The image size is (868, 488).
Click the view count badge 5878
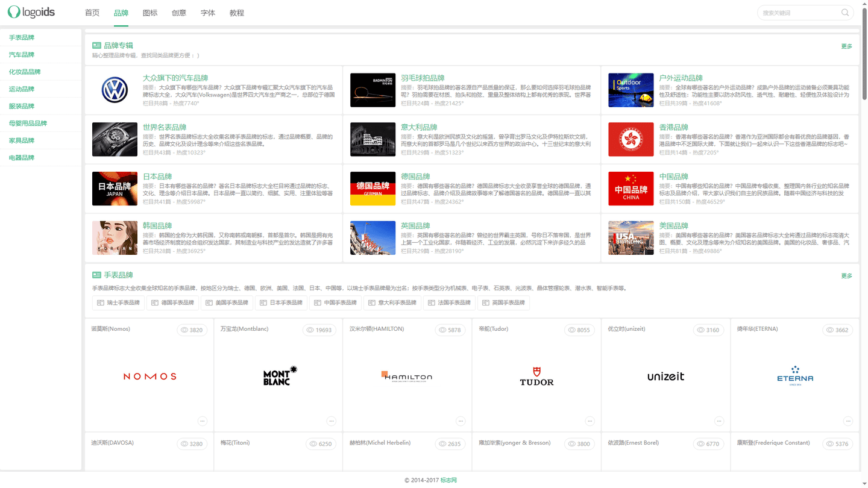click(x=450, y=330)
